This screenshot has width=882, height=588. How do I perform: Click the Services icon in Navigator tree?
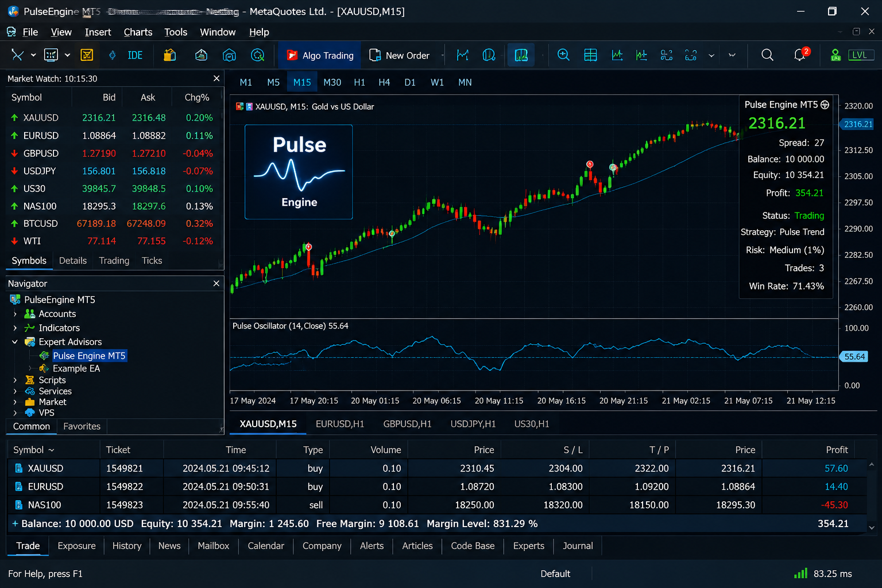tap(30, 391)
